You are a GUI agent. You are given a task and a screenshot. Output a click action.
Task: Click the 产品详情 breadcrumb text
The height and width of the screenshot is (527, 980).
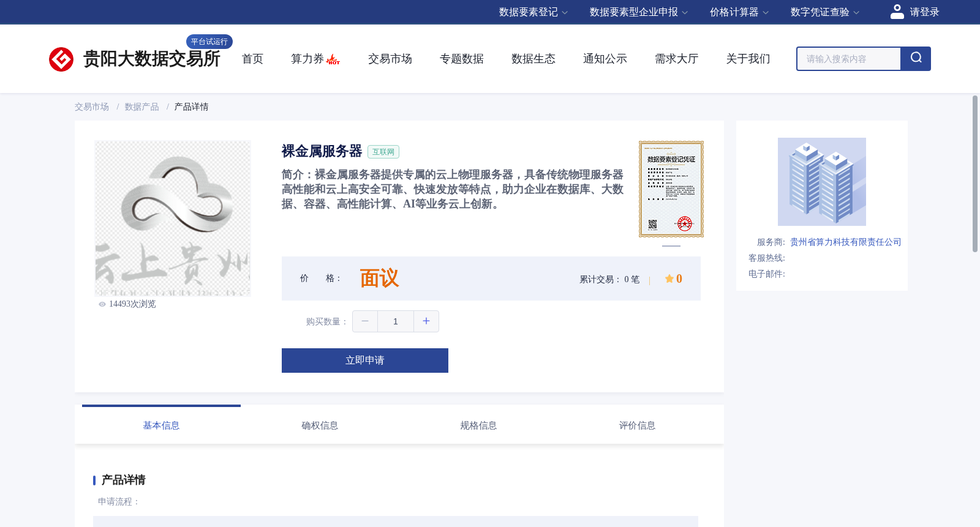(192, 107)
